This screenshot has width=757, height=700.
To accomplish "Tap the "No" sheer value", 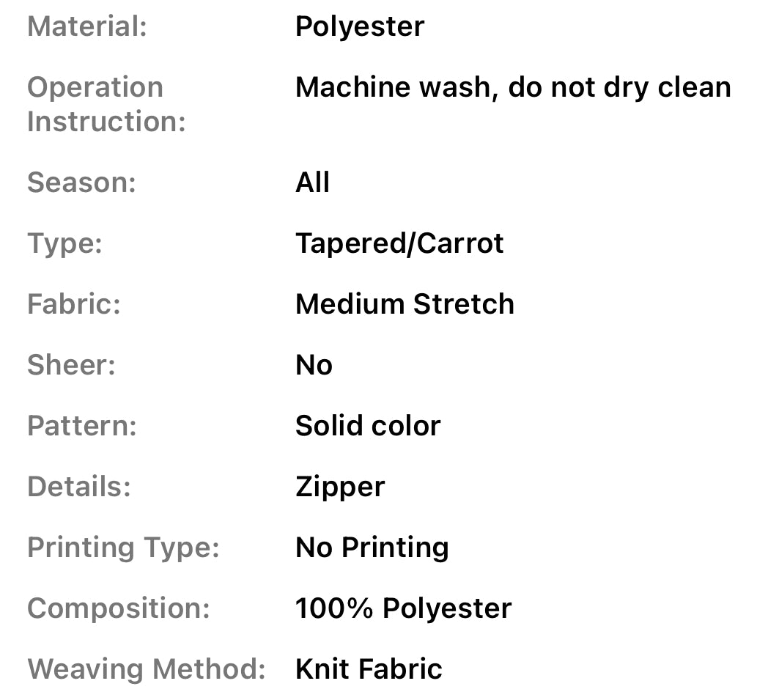I will coord(314,365).
